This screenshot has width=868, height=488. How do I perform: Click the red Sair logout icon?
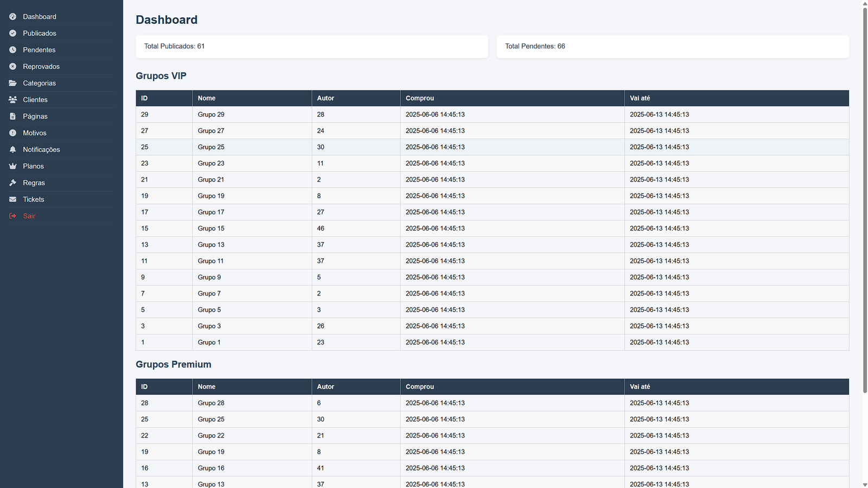point(13,216)
